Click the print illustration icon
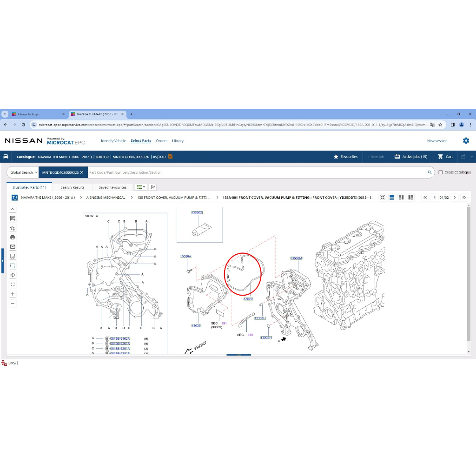 point(13,237)
